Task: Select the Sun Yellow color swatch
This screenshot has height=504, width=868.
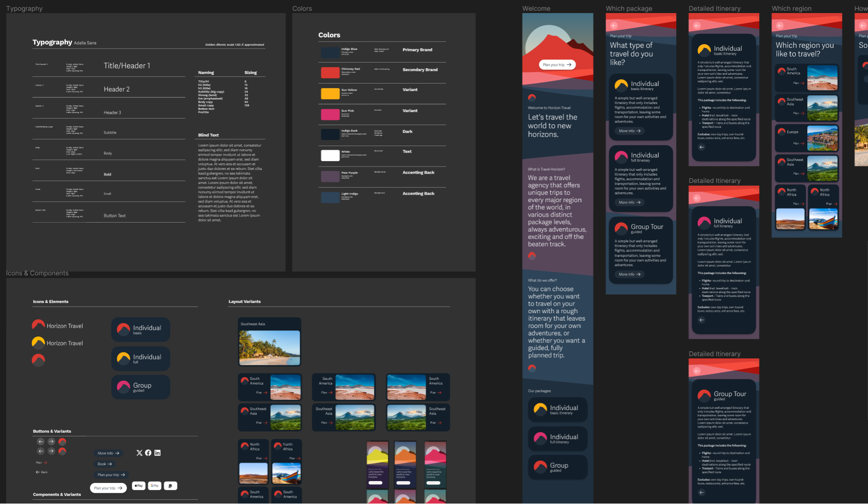Action: click(330, 93)
